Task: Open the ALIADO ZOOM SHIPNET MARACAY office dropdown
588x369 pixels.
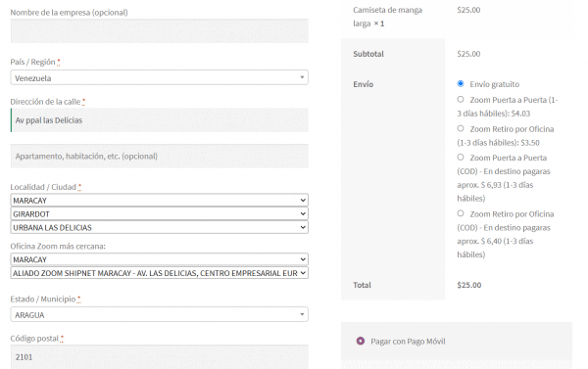Action: pyautogui.click(x=160, y=273)
